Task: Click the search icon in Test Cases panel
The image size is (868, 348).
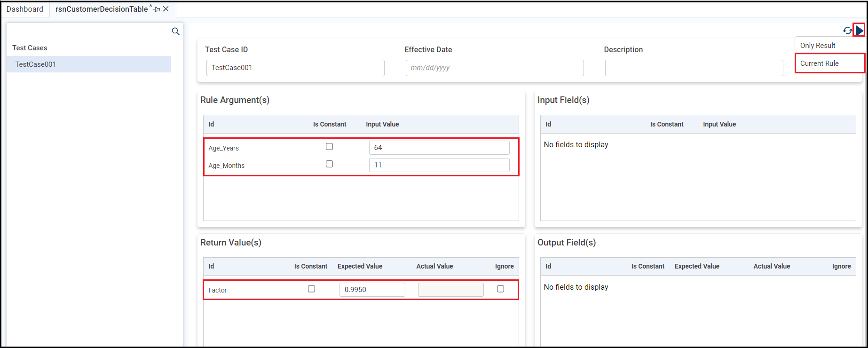Action: [176, 32]
